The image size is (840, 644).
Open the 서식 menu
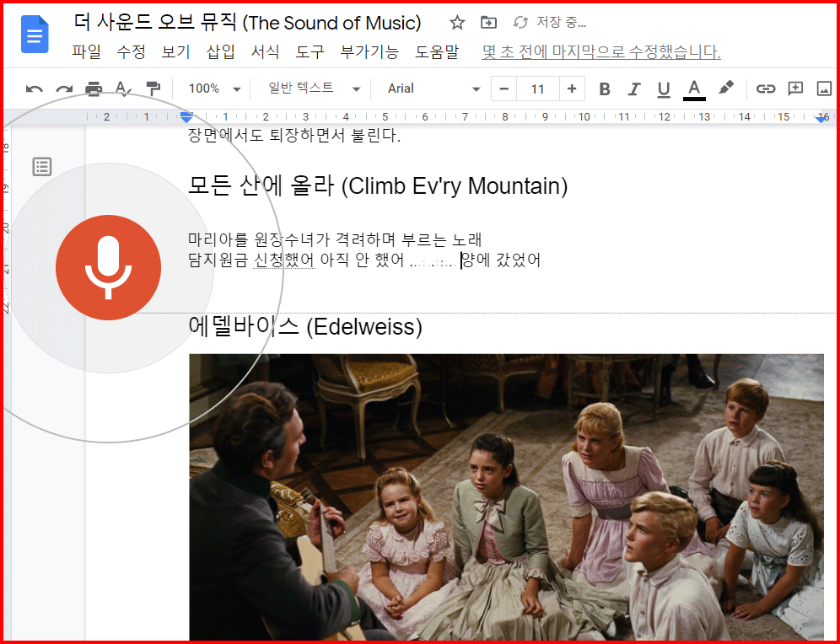pos(265,52)
